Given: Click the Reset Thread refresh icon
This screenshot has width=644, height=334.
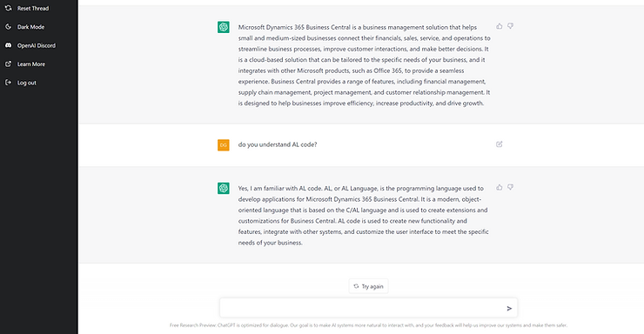Looking at the screenshot, I should 8,8.
